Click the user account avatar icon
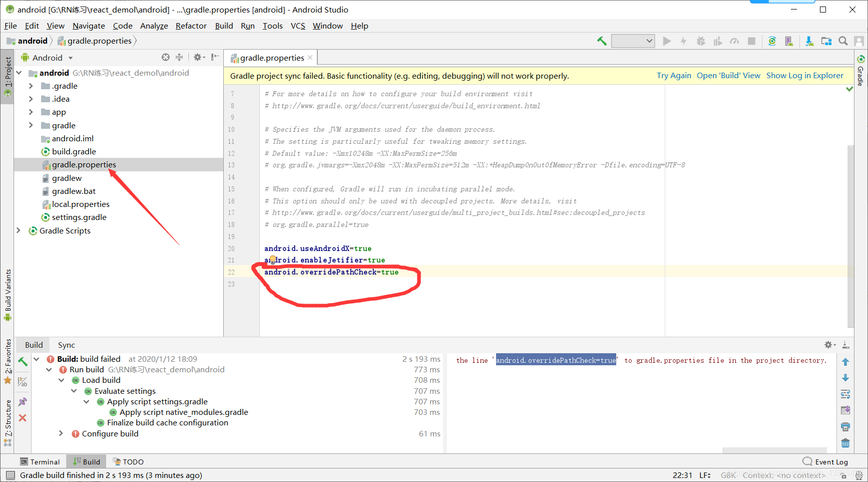Screen dimensions: 868x482 [x=859, y=41]
